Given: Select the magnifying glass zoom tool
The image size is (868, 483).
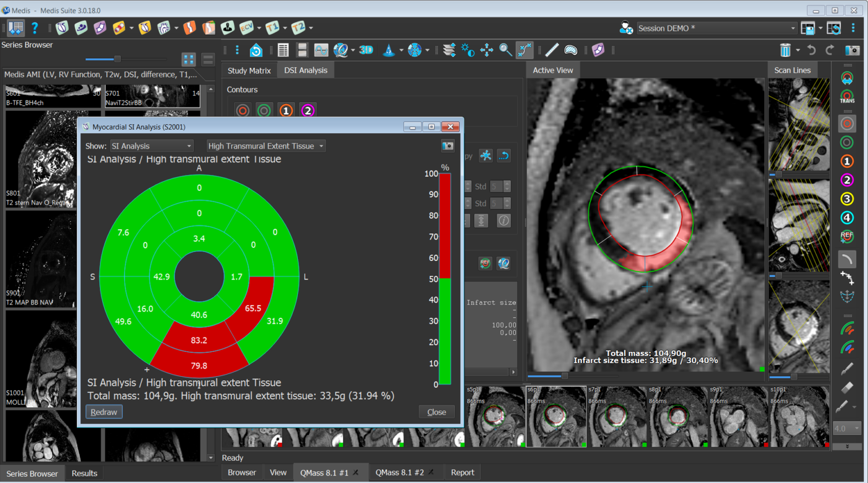Looking at the screenshot, I should click(x=505, y=50).
